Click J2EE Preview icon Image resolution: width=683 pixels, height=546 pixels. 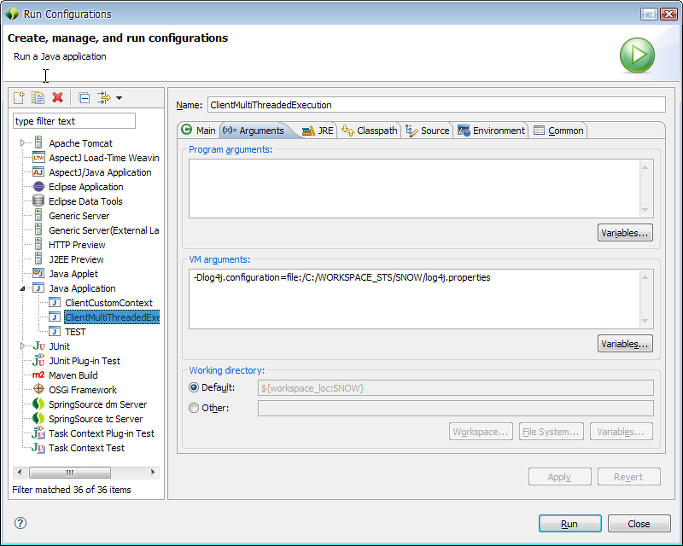[39, 259]
